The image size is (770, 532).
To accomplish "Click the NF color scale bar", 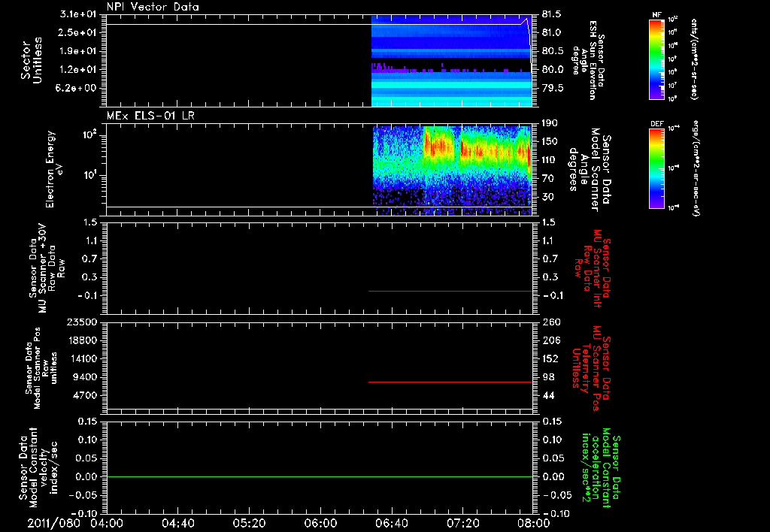I will (656, 59).
